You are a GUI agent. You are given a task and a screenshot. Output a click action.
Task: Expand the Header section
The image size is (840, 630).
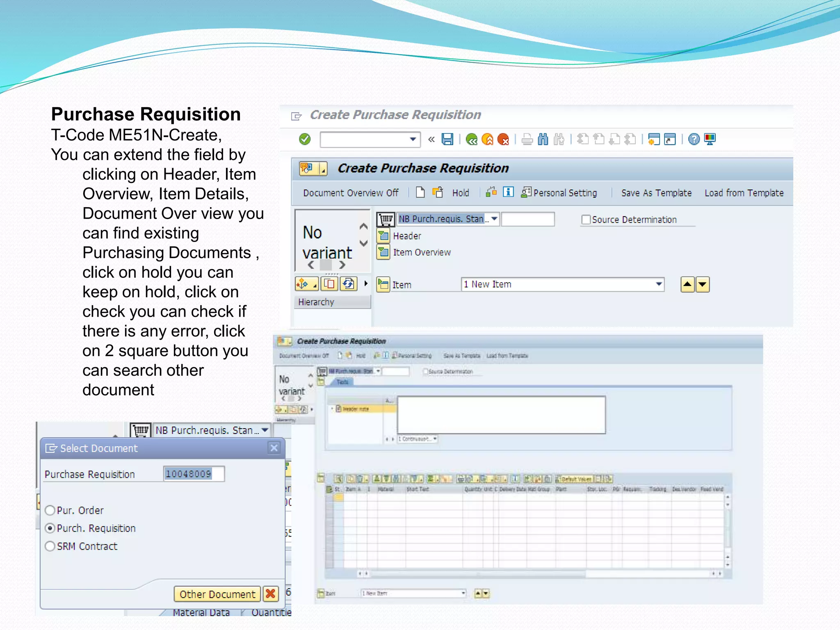[383, 236]
